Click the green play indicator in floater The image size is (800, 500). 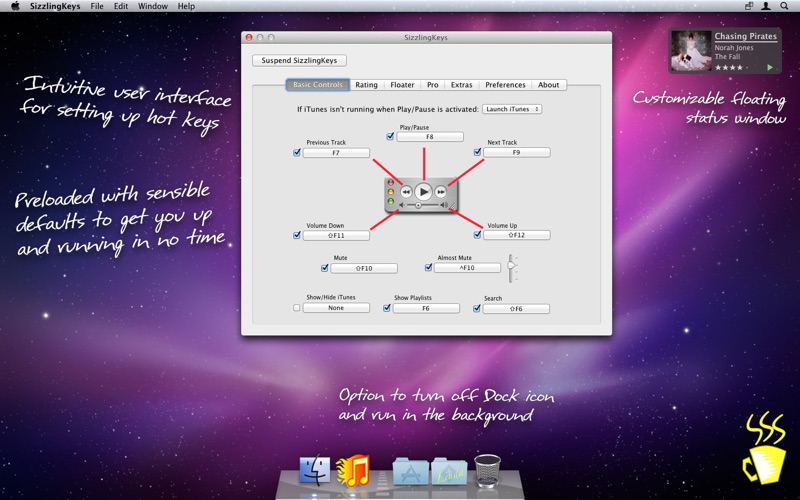[x=770, y=67]
